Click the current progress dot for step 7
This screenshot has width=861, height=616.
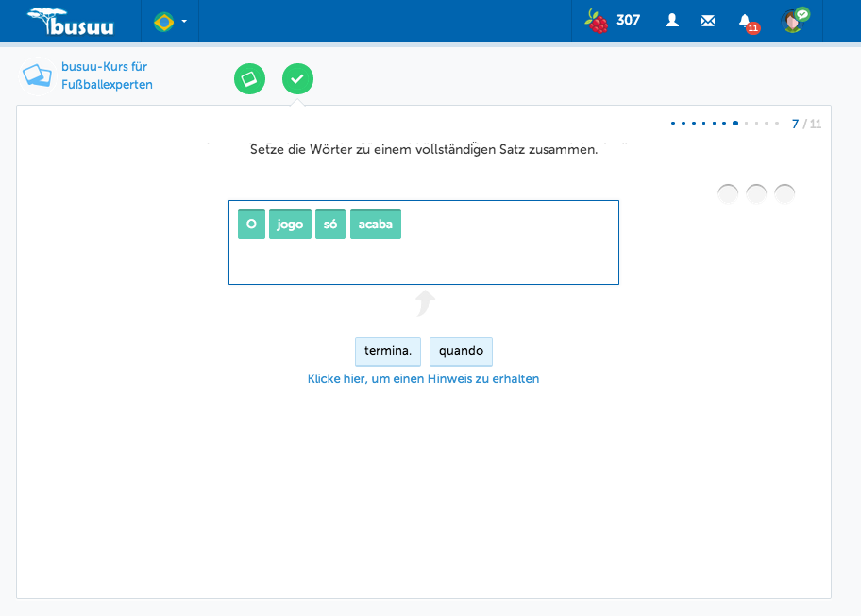(x=735, y=123)
